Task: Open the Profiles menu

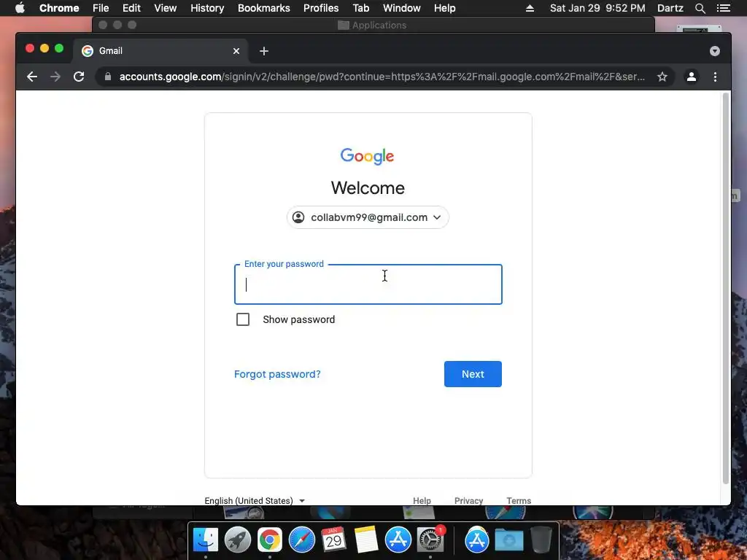Action: (321, 8)
